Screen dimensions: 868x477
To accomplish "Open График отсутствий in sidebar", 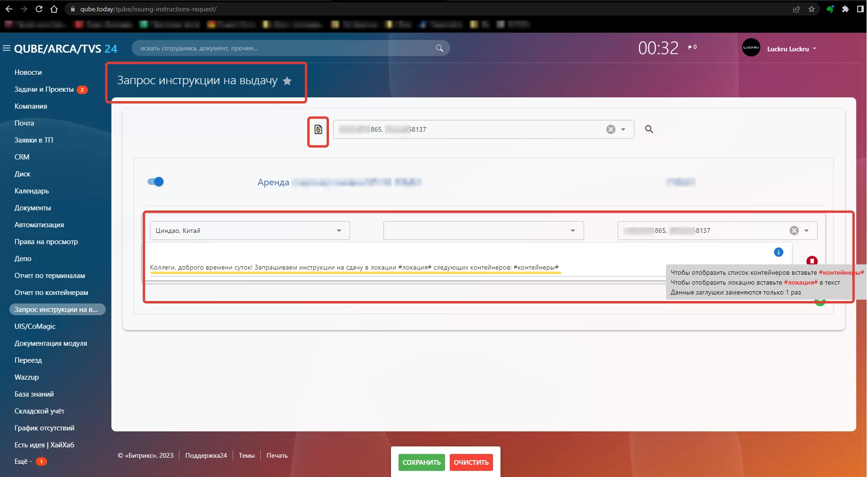I will click(44, 428).
